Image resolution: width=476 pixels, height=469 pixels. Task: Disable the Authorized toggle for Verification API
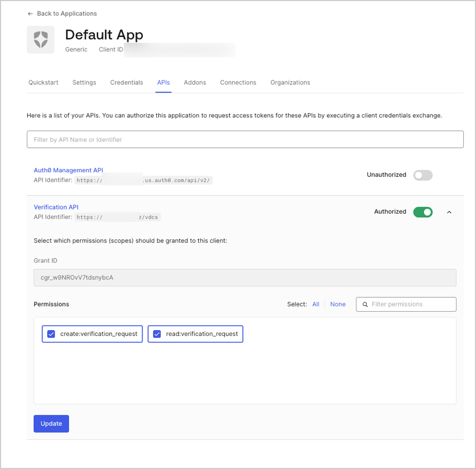point(423,212)
